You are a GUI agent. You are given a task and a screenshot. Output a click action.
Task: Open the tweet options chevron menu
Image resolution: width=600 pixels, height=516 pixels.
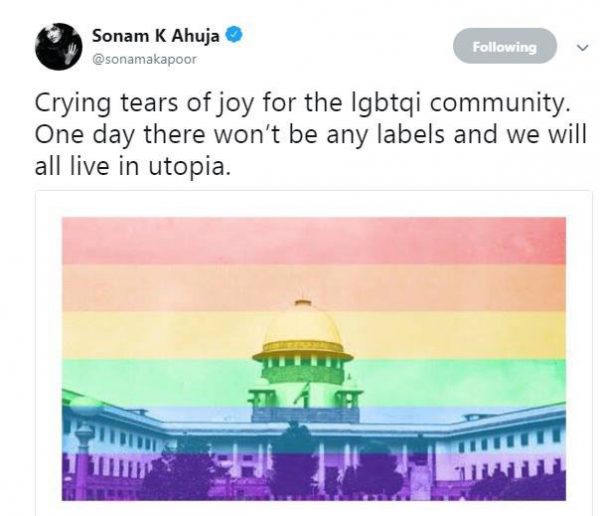click(582, 48)
